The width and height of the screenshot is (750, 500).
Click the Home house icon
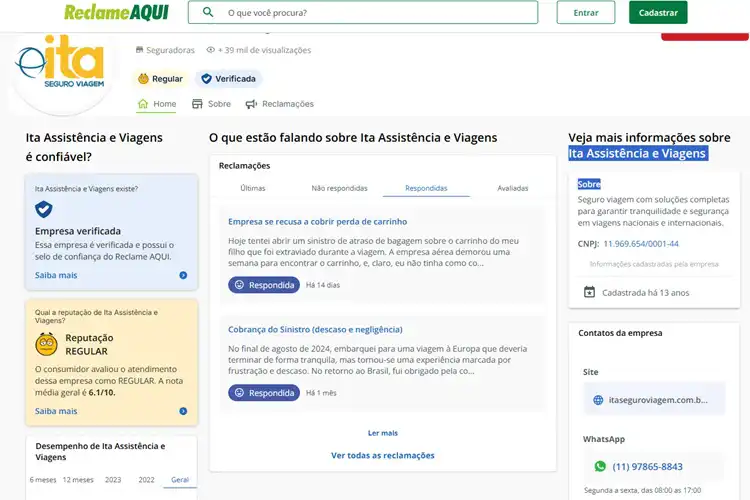(143, 104)
